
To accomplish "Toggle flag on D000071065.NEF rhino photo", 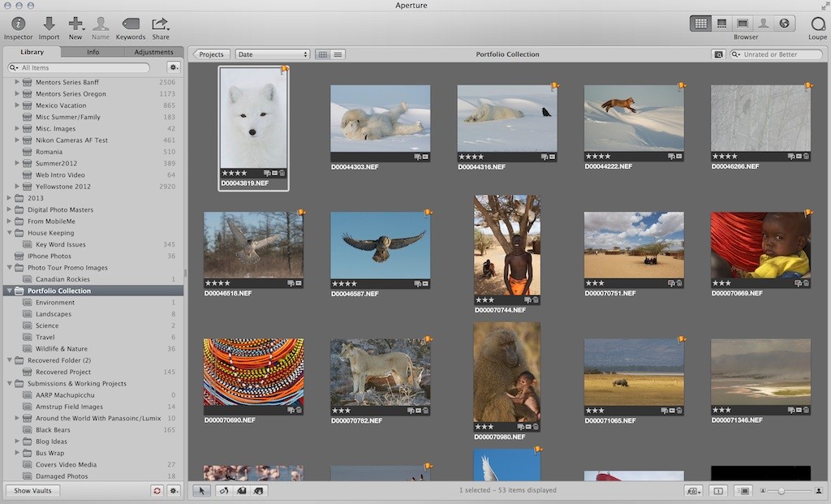I will (682, 340).
